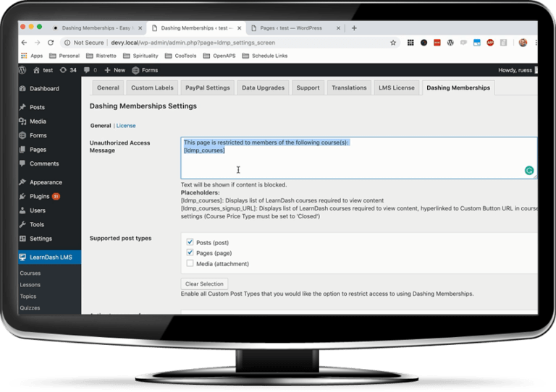The height and width of the screenshot is (392, 556).
Task: Click in the Unauthorized Access Message textarea
Action: (x=359, y=158)
